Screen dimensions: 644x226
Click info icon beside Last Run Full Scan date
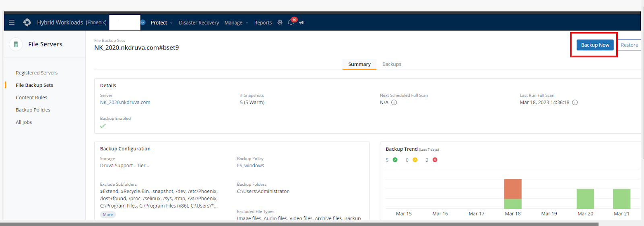[575, 103]
